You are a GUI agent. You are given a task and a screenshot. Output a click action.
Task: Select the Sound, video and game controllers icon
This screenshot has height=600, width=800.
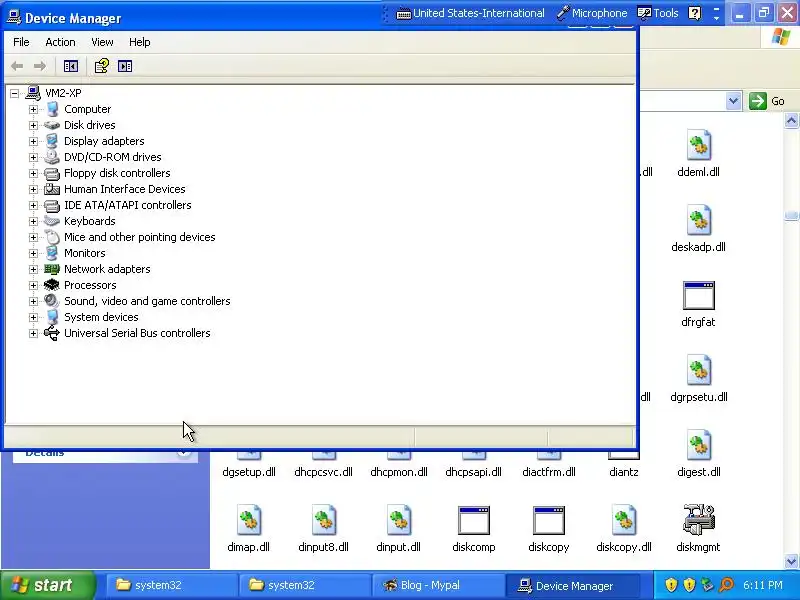[52, 301]
